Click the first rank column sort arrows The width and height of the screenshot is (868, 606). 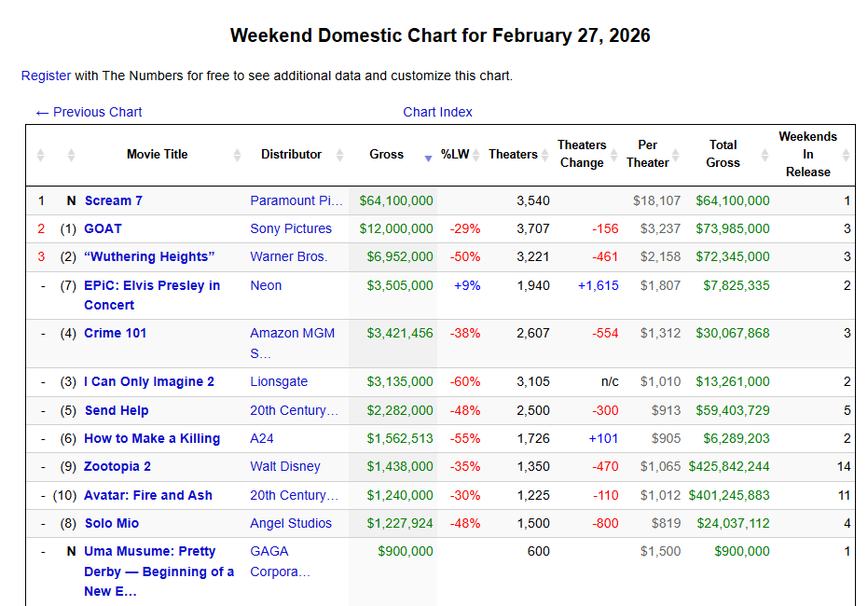(x=40, y=155)
